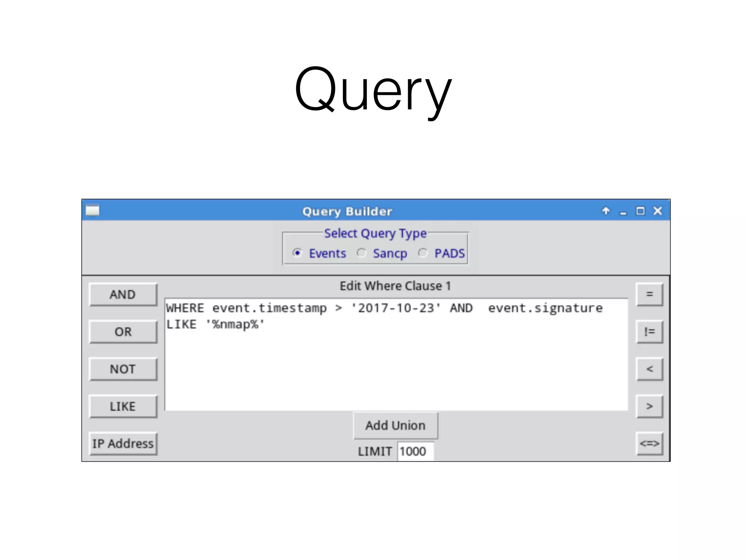Viewport: 747px width, 560px height.
Task: Click the shade window up-arrow icon
Action: point(606,211)
